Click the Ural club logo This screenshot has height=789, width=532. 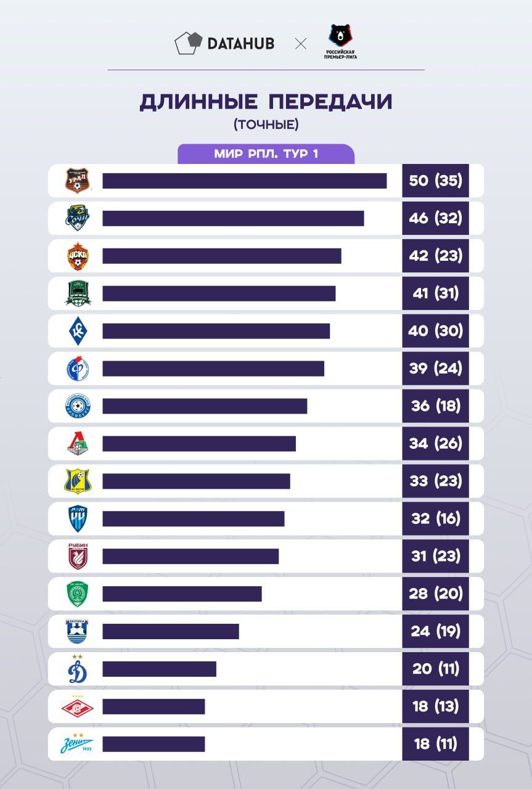78,181
